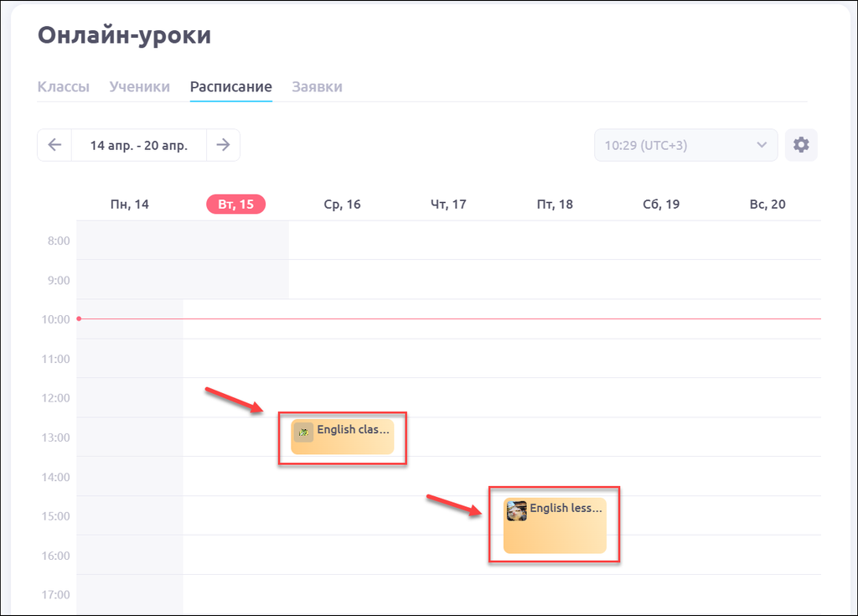Viewport: 858px width, 616px height.
Task: Click the empty Thursday 11:00 time slot
Action: (x=448, y=358)
